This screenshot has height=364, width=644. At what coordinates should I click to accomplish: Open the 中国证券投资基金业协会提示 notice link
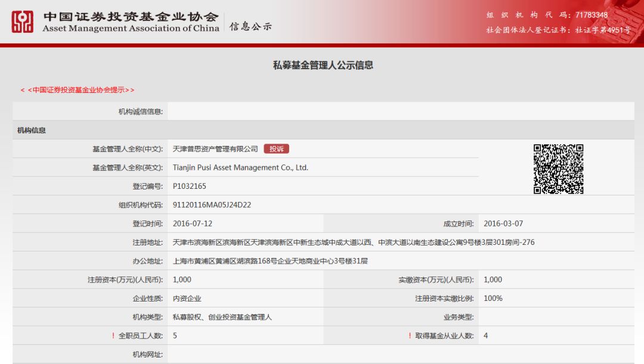(x=77, y=90)
